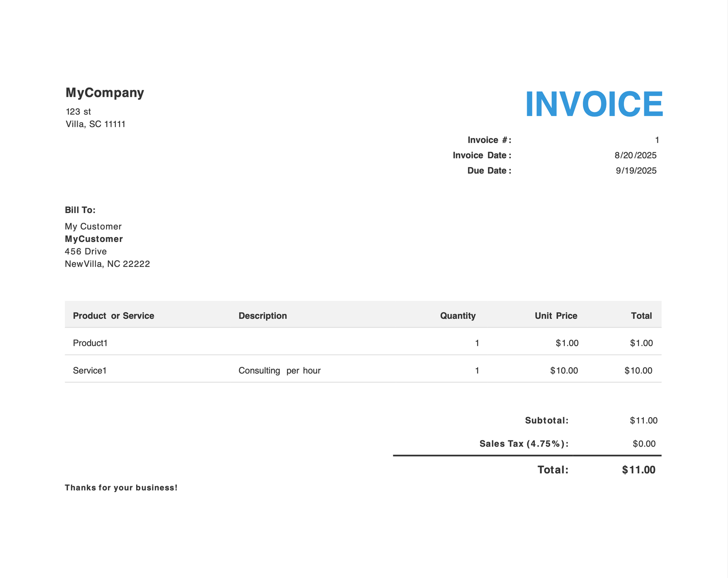Click the Total column header
The height and width of the screenshot is (578, 728).
point(641,316)
